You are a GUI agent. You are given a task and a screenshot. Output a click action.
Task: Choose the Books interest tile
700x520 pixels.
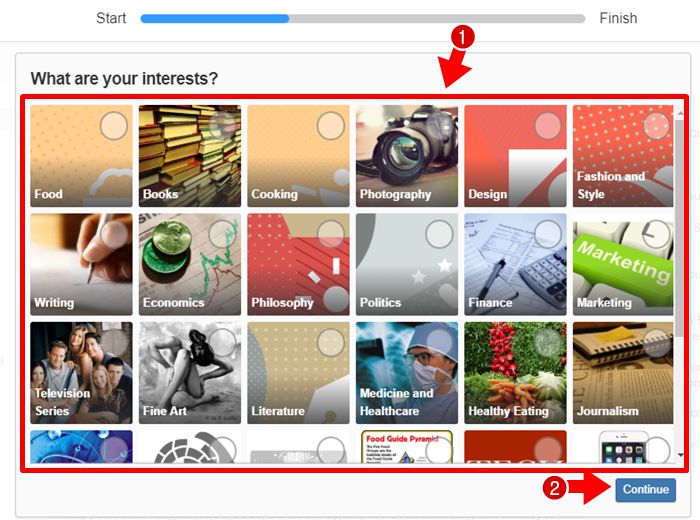(x=190, y=156)
